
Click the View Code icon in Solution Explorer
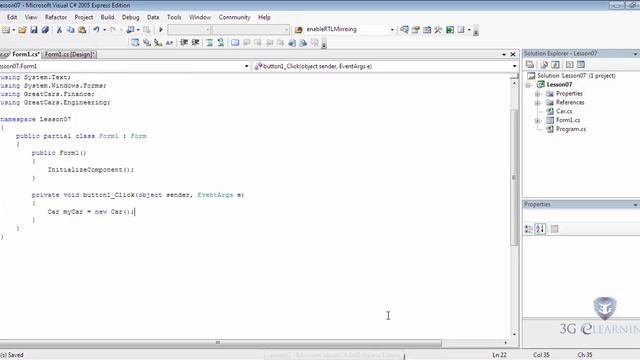click(x=570, y=64)
